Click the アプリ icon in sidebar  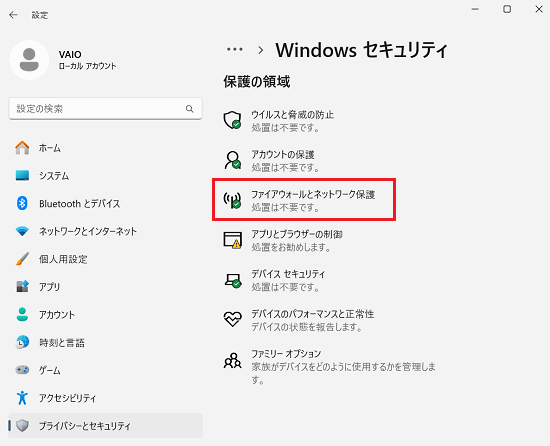22,286
